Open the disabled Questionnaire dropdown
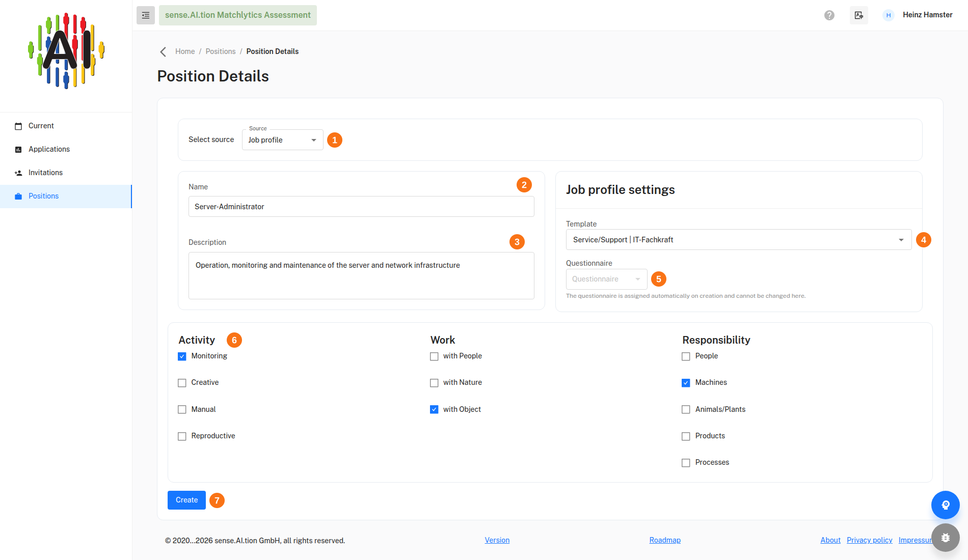968x560 pixels. click(607, 279)
